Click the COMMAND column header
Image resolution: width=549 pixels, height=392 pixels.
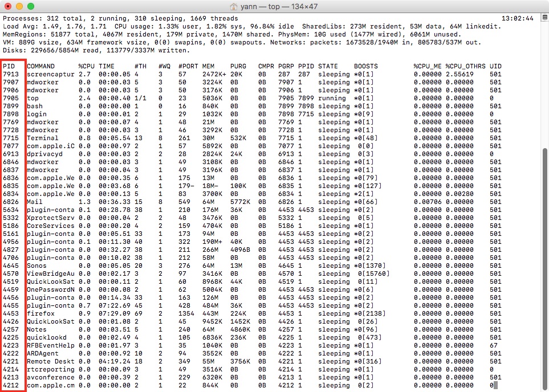pos(41,67)
